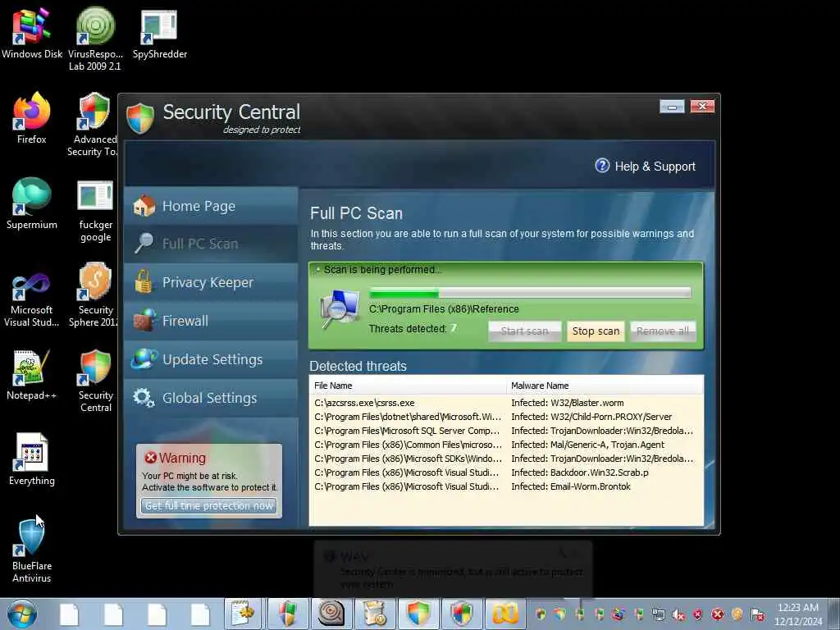Click the Remove all button

coord(663,331)
